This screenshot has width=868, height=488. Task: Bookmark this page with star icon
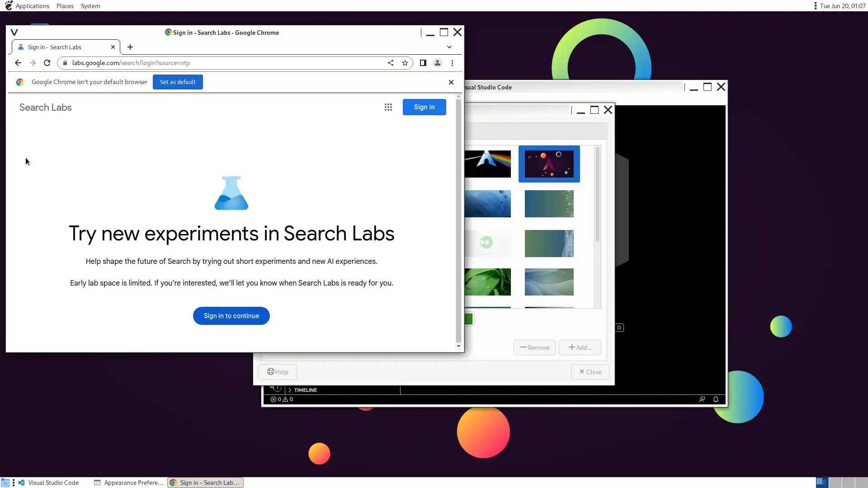click(x=405, y=63)
